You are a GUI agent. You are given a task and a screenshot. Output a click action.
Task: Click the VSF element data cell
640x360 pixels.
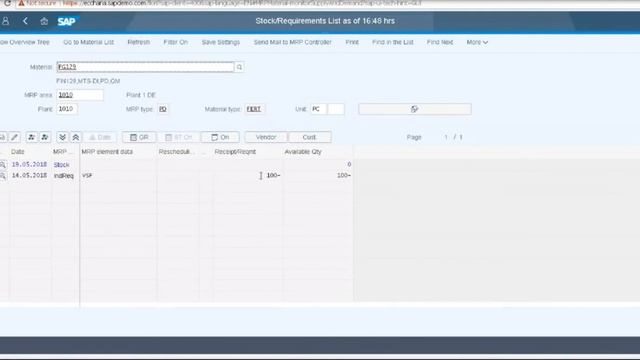[x=87, y=176]
